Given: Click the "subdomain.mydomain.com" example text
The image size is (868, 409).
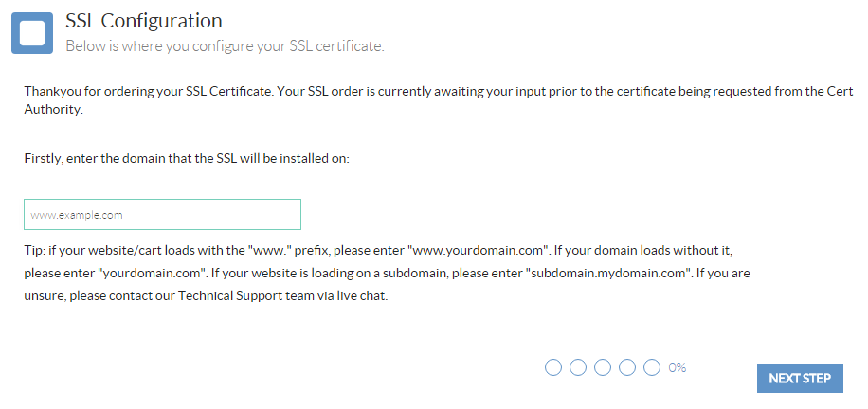Looking at the screenshot, I should 609,274.
